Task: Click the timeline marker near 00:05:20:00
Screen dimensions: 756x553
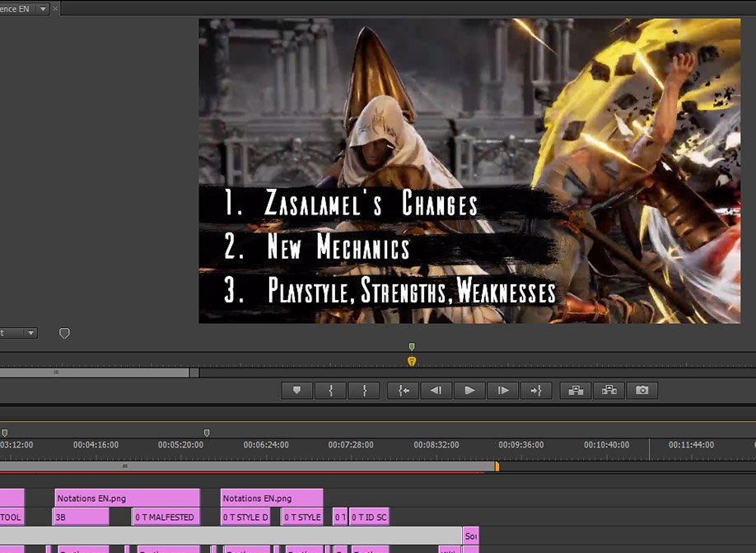Action: 207,433
